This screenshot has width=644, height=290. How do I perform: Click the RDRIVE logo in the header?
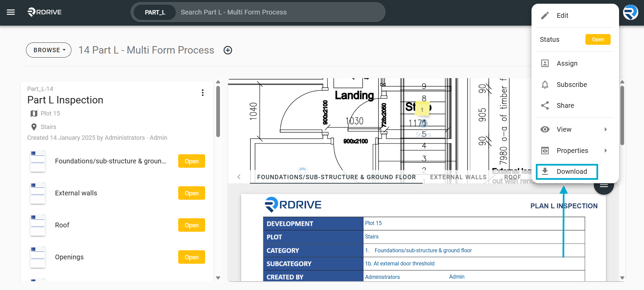(44, 12)
